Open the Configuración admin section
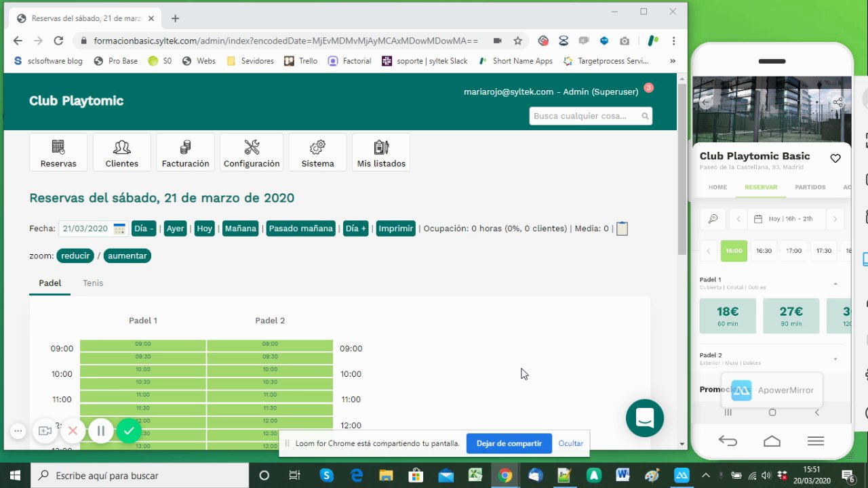Image resolution: width=868 pixels, height=488 pixels. 252,152
